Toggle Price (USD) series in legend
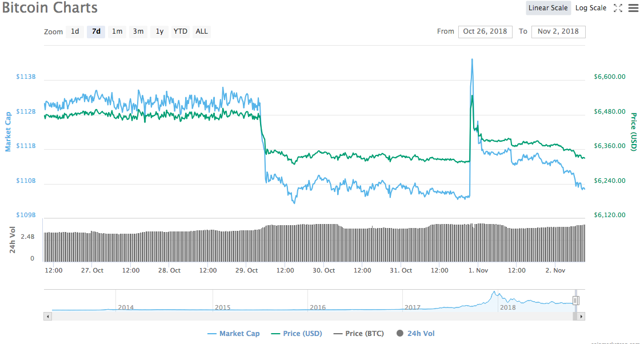 tap(297, 333)
